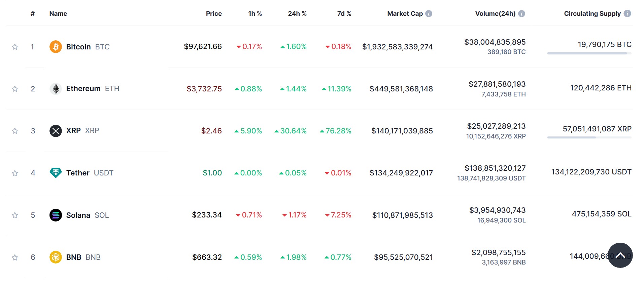Viewport: 644px width, 283px height.
Task: Click the BNB logo icon
Action: pos(56,257)
